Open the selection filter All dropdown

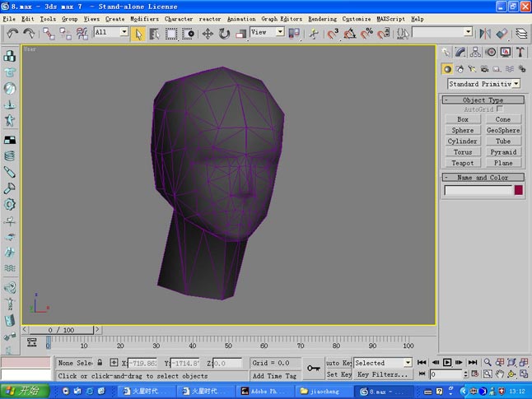pyautogui.click(x=124, y=32)
